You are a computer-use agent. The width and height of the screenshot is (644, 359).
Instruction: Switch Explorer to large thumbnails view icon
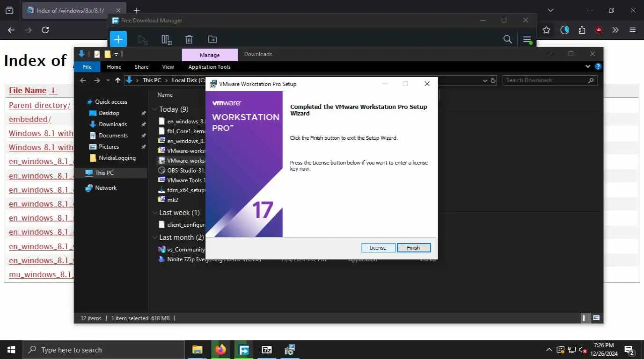(596, 318)
